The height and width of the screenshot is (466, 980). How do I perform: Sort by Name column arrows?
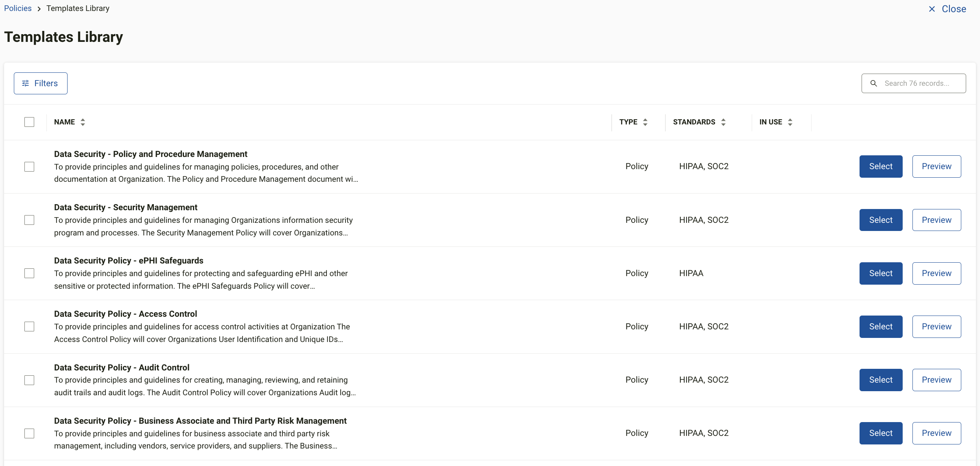click(83, 122)
